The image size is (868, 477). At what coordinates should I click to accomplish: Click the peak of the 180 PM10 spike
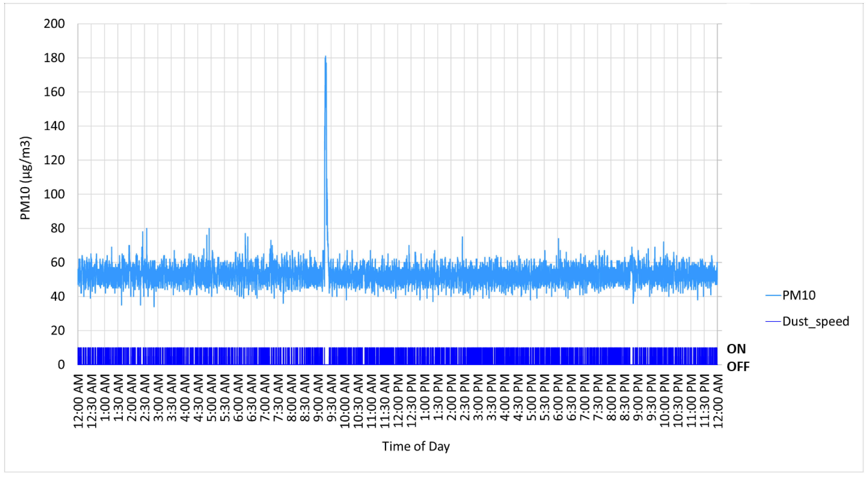coord(325,57)
